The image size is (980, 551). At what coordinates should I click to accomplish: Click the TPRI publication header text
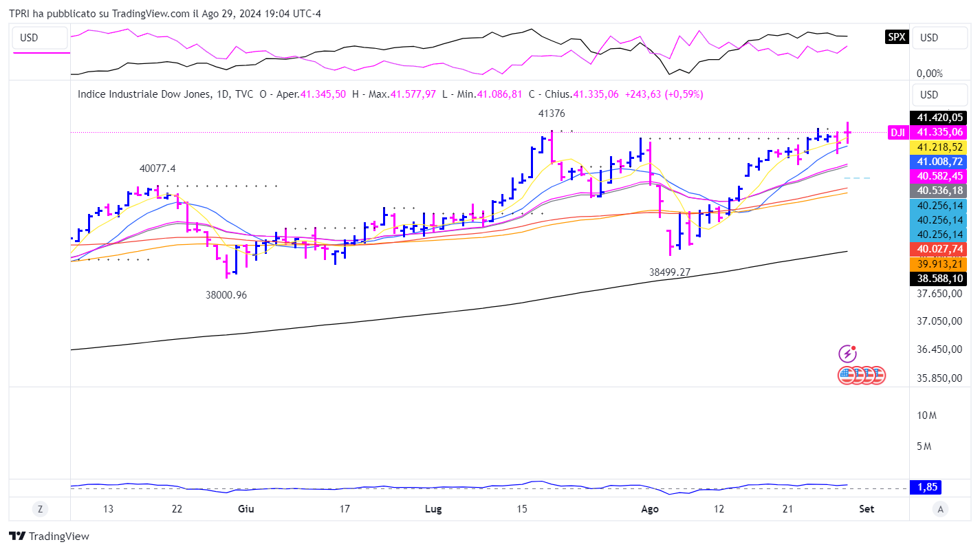click(x=164, y=14)
